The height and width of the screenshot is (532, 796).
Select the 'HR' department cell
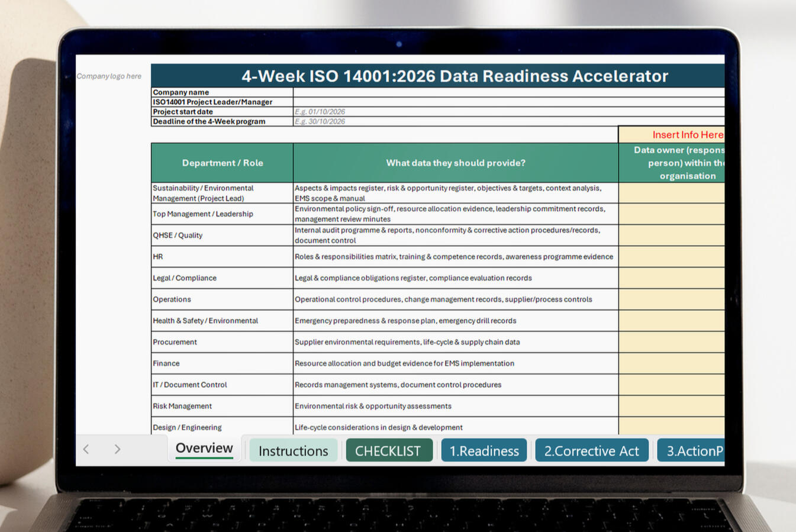click(x=223, y=257)
